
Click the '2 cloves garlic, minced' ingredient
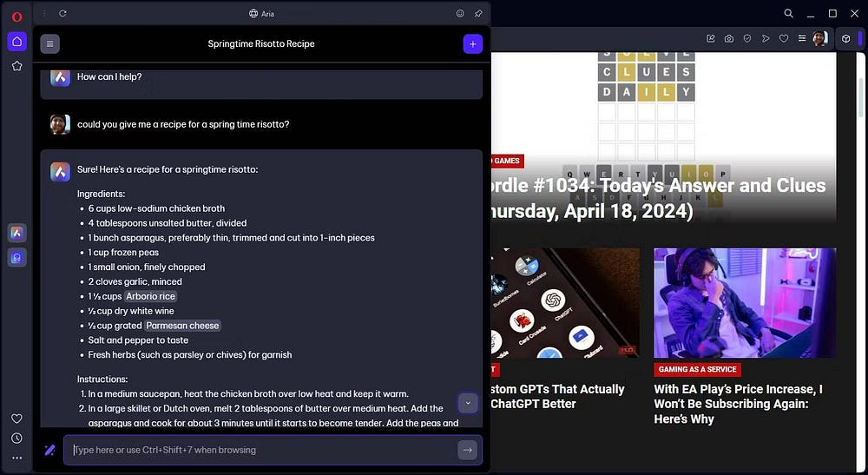click(135, 282)
